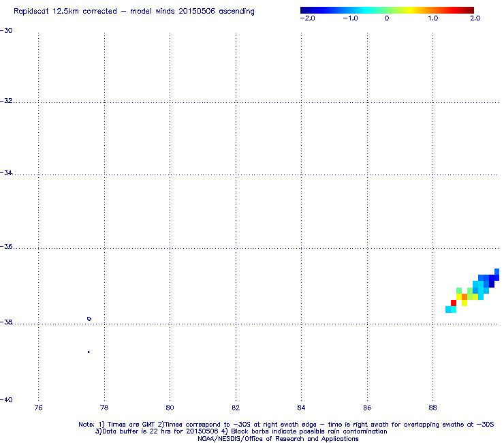The height and width of the screenshot is (443, 504).
Task: Click the 0 color bar label
Action: (x=387, y=18)
